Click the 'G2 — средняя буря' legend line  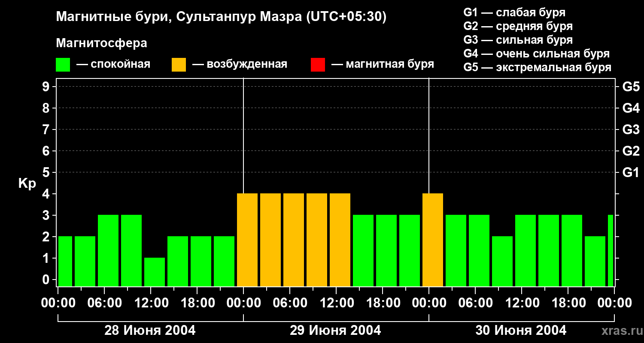point(518,26)
